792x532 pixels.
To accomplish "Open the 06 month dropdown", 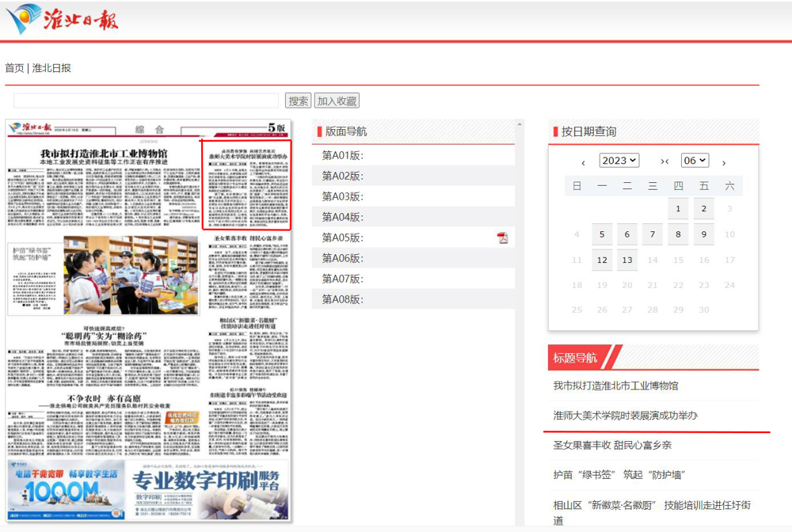I will pyautogui.click(x=695, y=161).
